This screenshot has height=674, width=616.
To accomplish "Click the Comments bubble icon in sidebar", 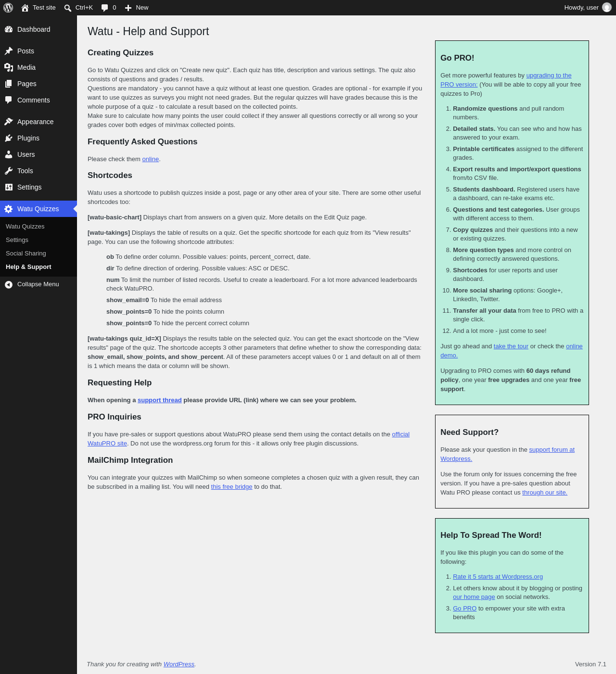I will (x=9, y=100).
